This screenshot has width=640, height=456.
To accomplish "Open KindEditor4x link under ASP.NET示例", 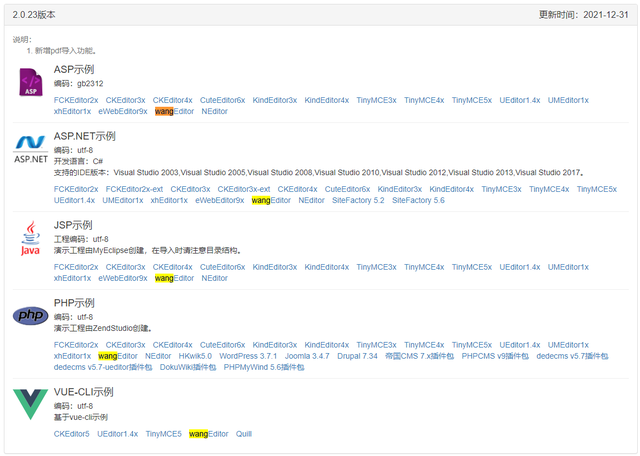I will click(451, 189).
